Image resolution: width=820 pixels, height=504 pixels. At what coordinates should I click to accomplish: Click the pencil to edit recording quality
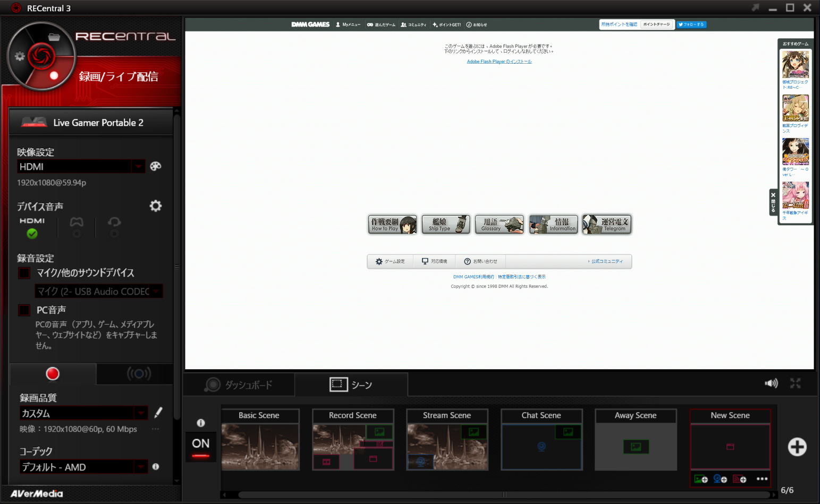(158, 413)
